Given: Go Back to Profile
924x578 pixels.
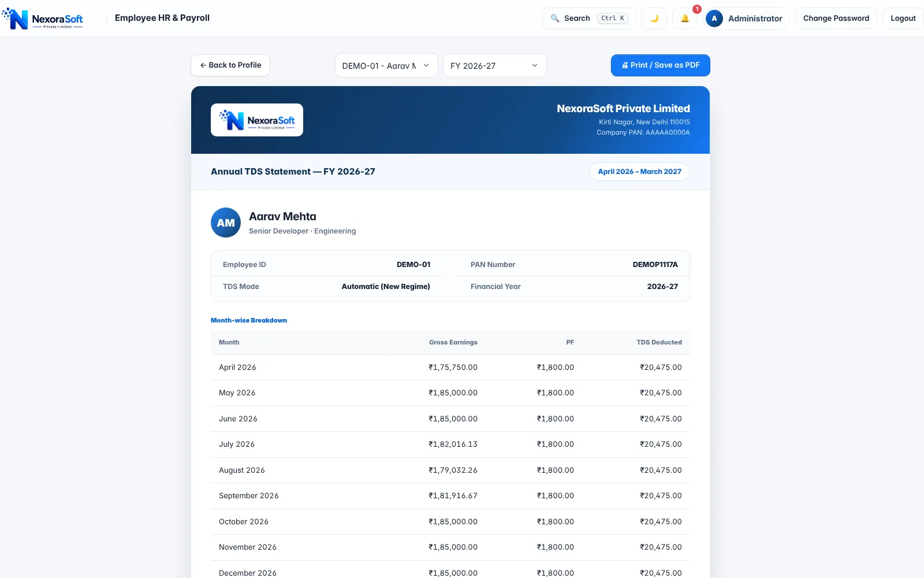Looking at the screenshot, I should (230, 65).
